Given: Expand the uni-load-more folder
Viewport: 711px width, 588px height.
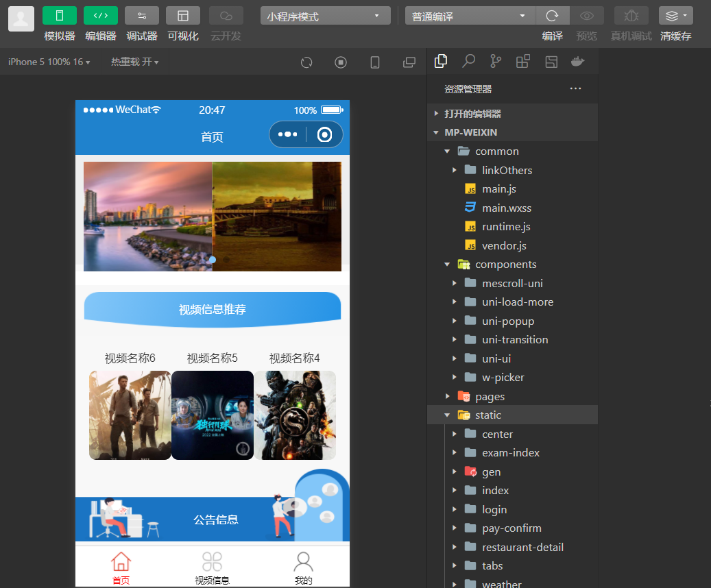Looking at the screenshot, I should tap(512, 302).
